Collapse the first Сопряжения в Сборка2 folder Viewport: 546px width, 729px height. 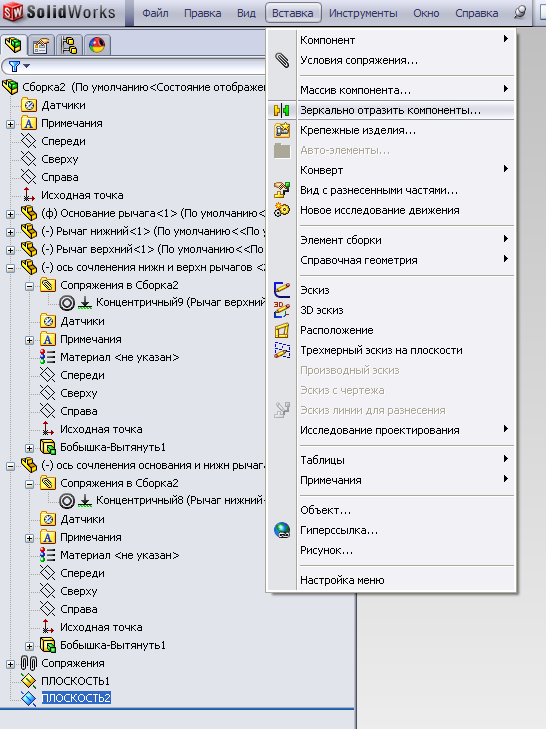pyautogui.click(x=29, y=286)
